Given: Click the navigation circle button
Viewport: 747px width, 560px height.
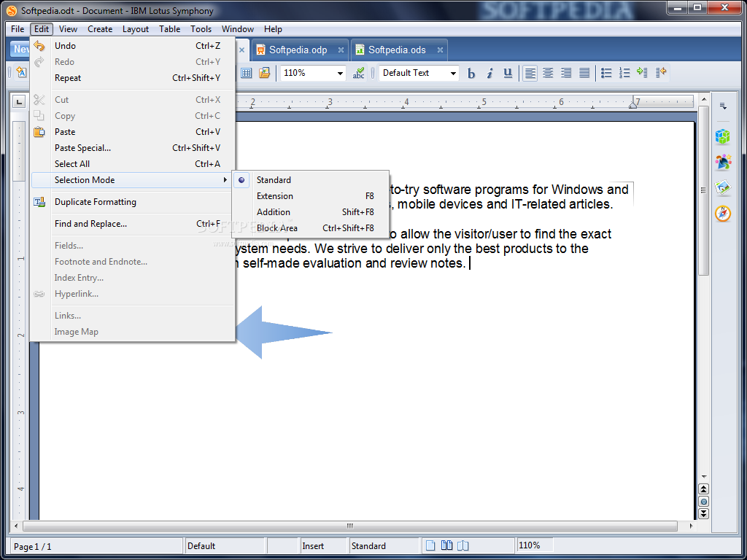Looking at the screenshot, I should (x=704, y=502).
